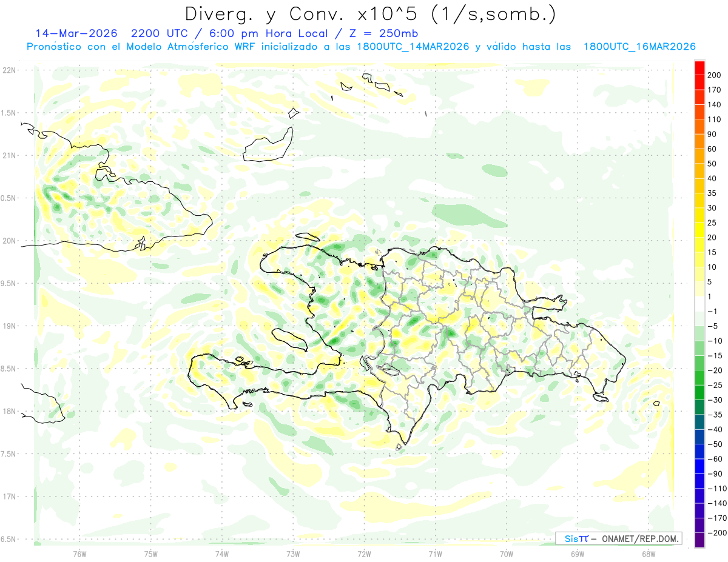This screenshot has height=562, width=728.
Task: Click the white swatch between 1 and -1
Action: (699, 304)
